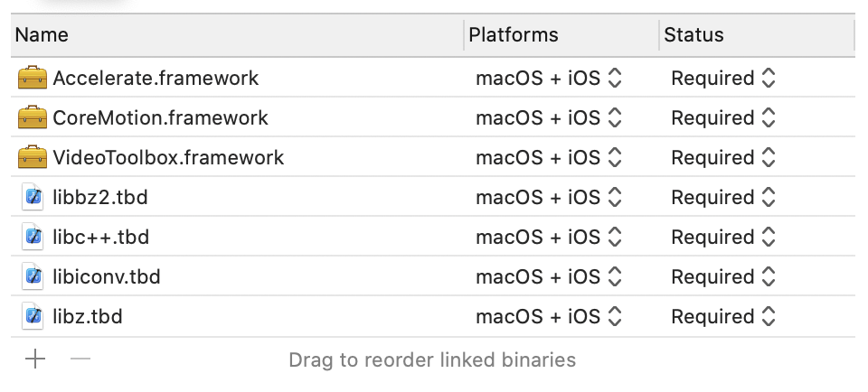Image resolution: width=868 pixels, height=392 pixels.
Task: Click the libz.tbd file icon
Action: click(33, 317)
